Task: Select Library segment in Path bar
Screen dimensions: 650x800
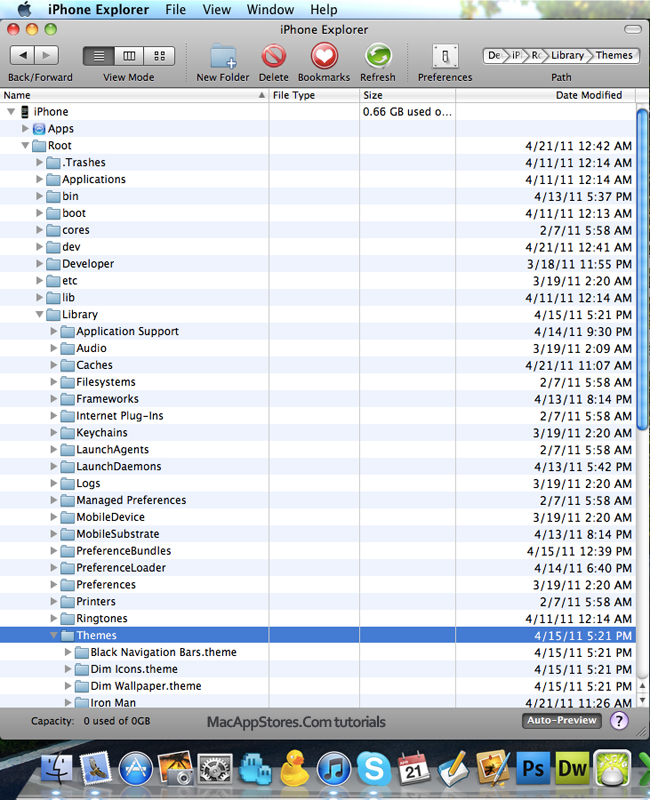Action: [567, 55]
